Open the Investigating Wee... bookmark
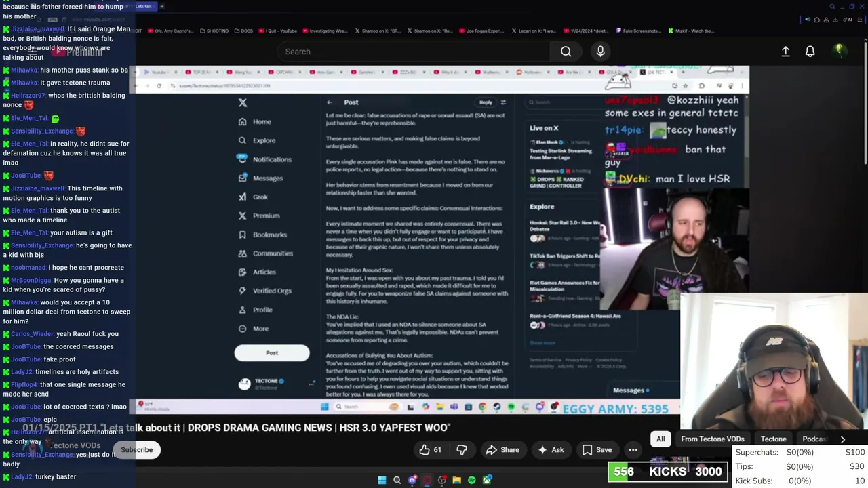868x488 pixels. click(325, 30)
